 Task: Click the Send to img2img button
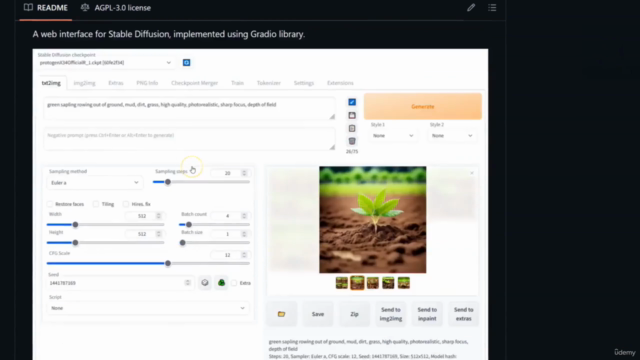point(391,314)
